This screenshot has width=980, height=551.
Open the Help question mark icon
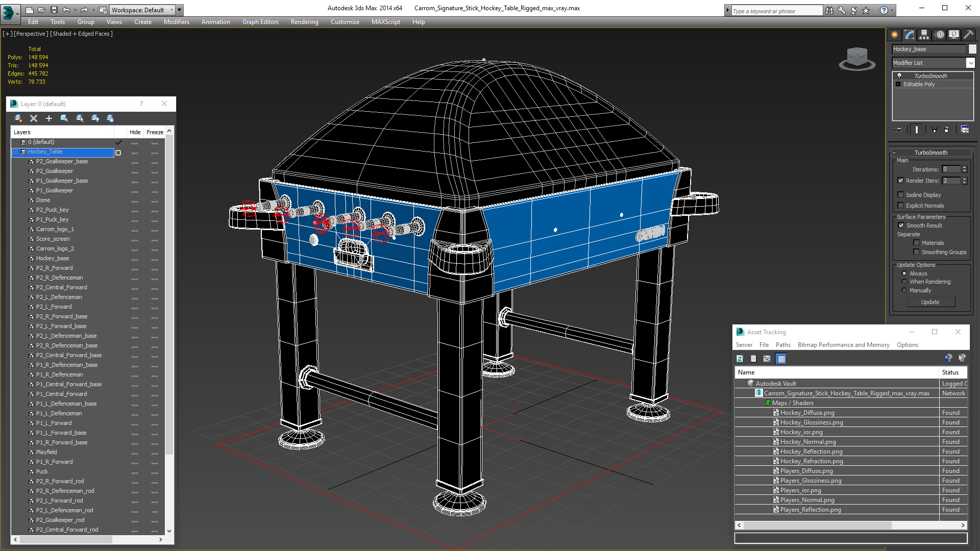pos(884,10)
